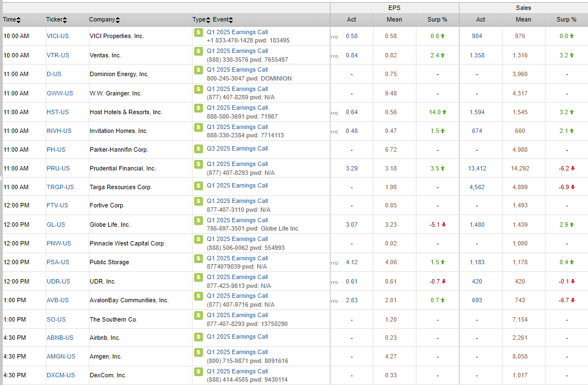Open the PRU-US ticker link
588x385 pixels.
coord(58,168)
